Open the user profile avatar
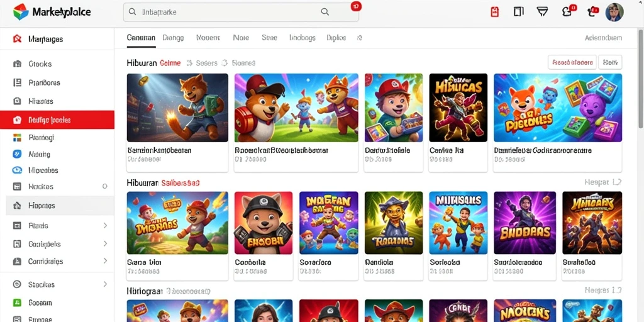The image size is (644, 322). (x=614, y=13)
